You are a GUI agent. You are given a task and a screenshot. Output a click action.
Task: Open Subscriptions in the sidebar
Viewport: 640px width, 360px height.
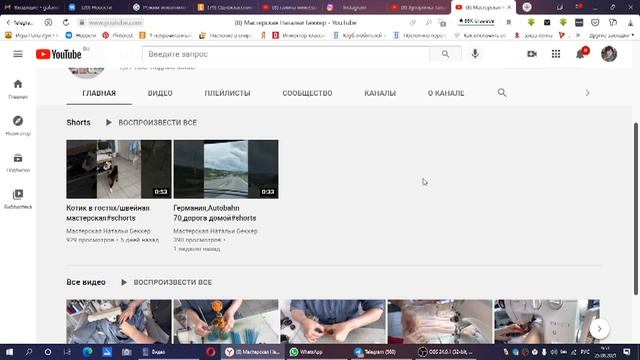18,162
